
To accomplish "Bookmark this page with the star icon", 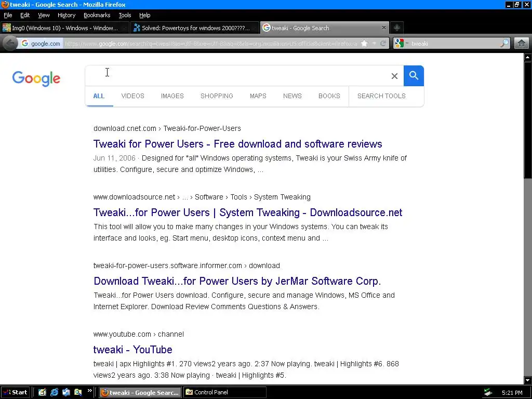I will (x=364, y=44).
